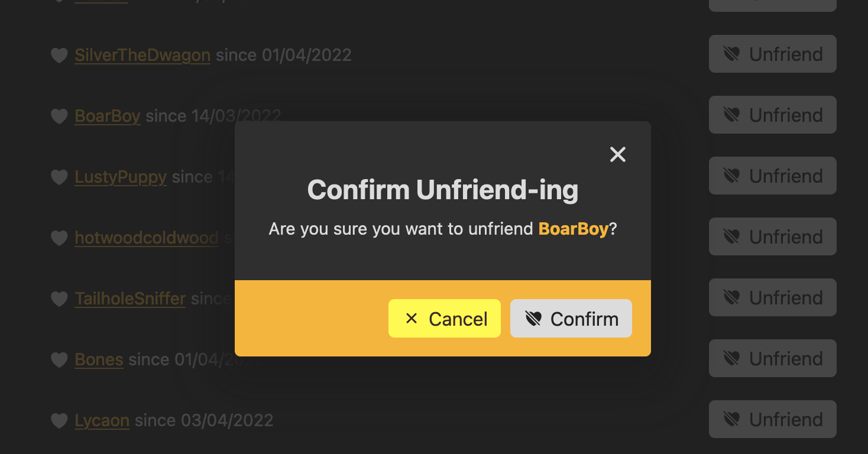Click the heart icon beside hotwoodcoldwood
The image size is (868, 454).
pyautogui.click(x=59, y=238)
